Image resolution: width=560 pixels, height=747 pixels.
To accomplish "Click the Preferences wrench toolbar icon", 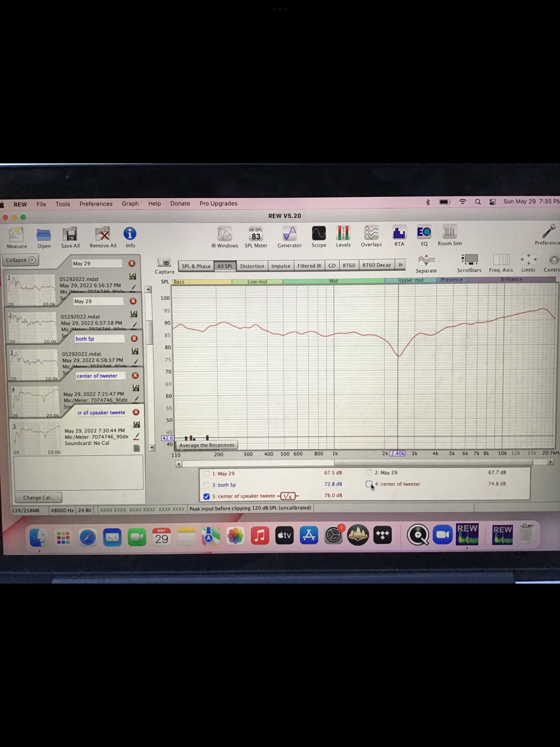I will (x=548, y=231).
